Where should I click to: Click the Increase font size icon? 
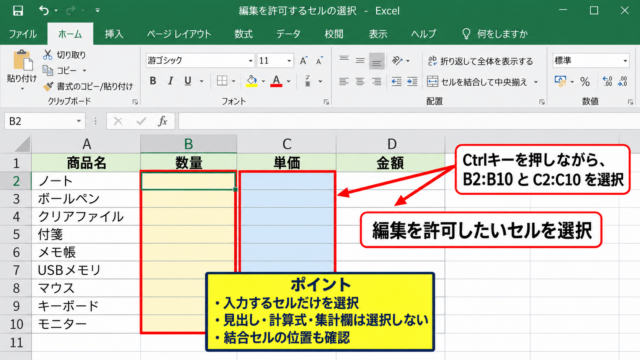coord(303,61)
